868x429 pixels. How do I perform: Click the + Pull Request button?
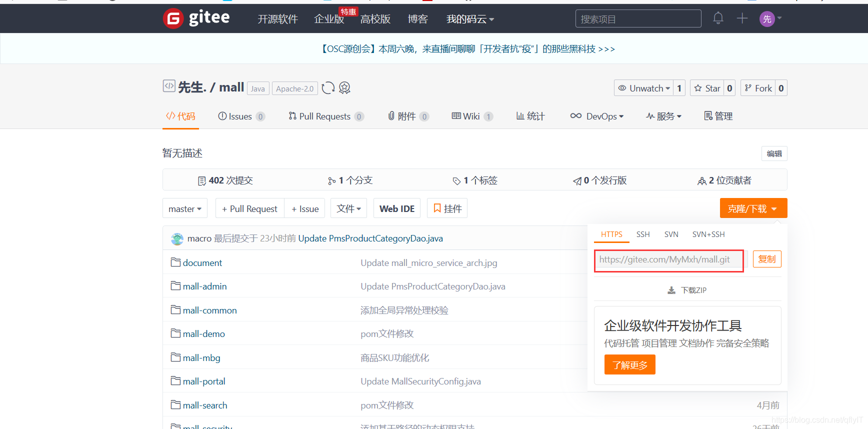click(x=249, y=208)
